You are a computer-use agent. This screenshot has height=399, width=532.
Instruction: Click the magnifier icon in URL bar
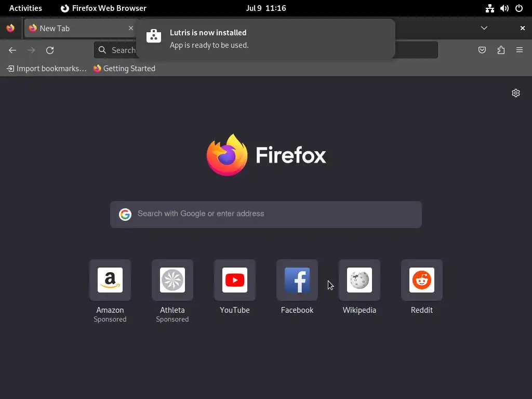[x=102, y=50]
